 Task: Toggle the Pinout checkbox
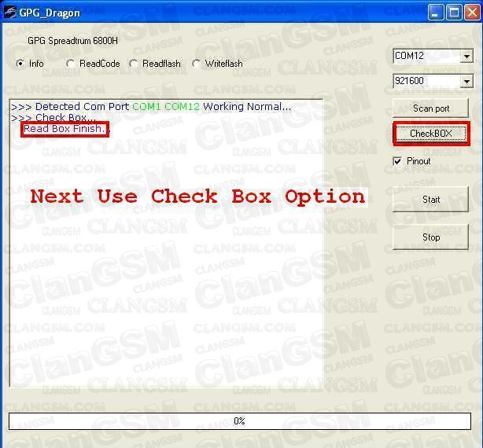coord(397,161)
